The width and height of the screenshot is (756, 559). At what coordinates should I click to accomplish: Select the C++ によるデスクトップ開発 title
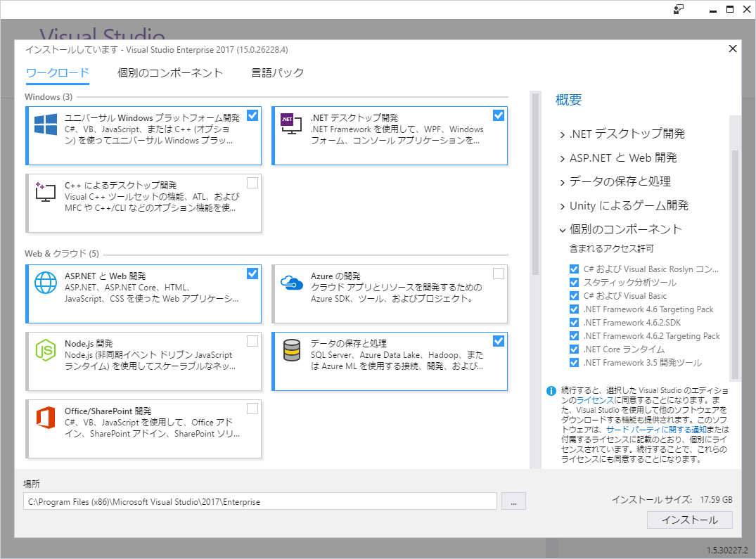(x=120, y=186)
